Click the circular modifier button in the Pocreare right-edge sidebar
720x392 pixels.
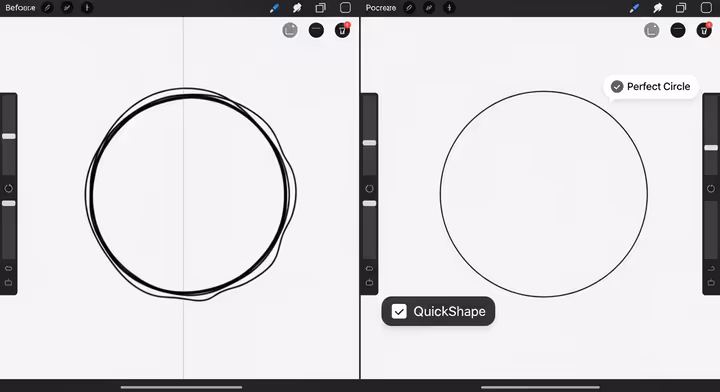pyautogui.click(x=711, y=189)
